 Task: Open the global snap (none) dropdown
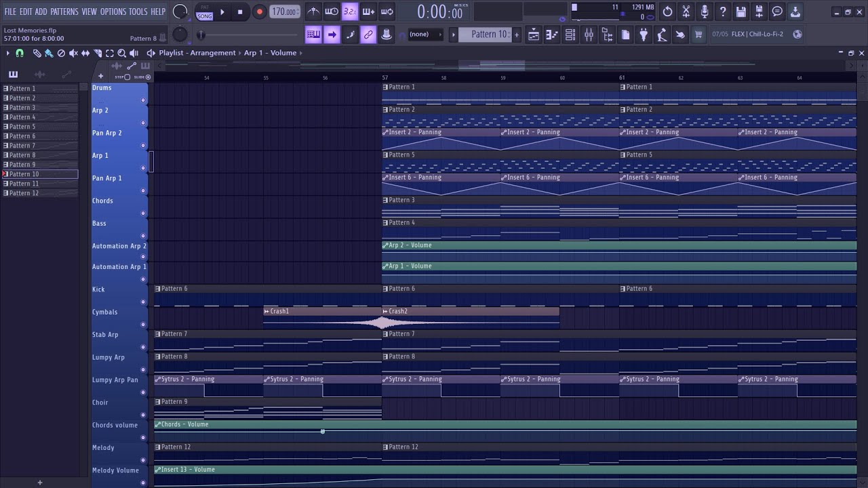pos(426,35)
